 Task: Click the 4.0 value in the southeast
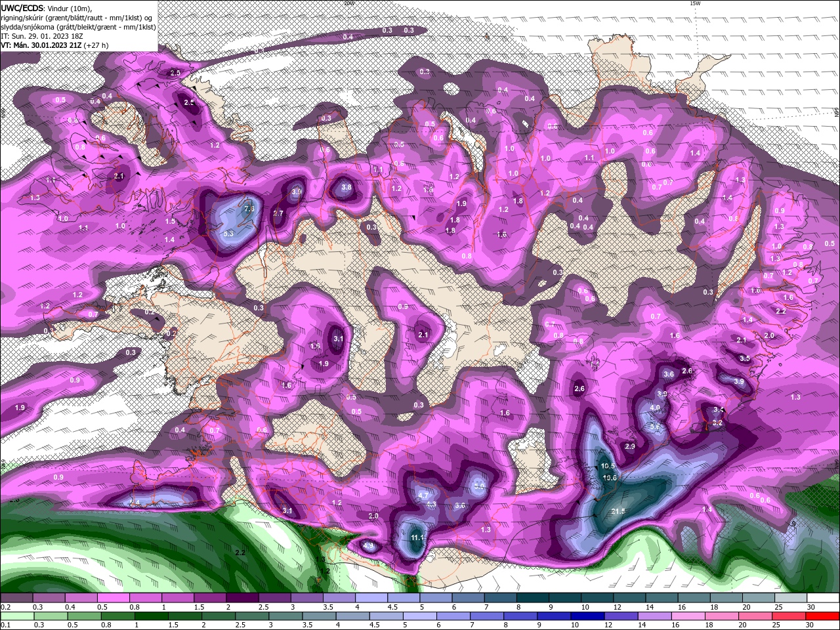pyautogui.click(x=655, y=408)
